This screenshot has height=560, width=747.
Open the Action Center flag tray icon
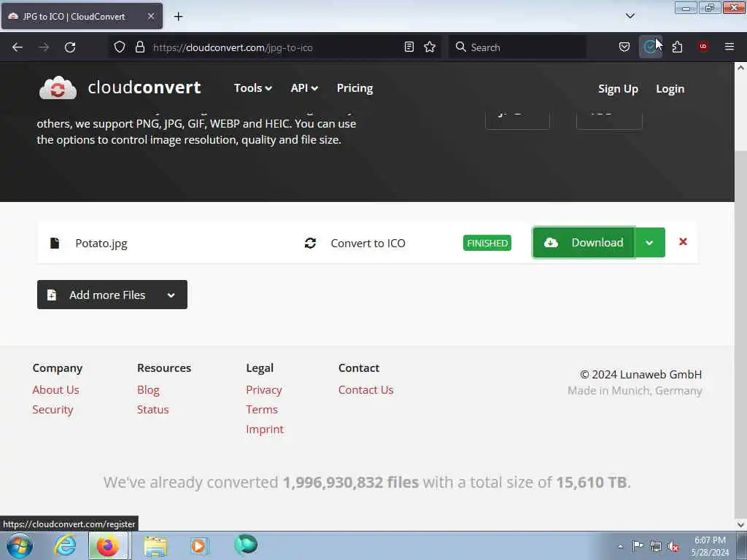tap(638, 545)
